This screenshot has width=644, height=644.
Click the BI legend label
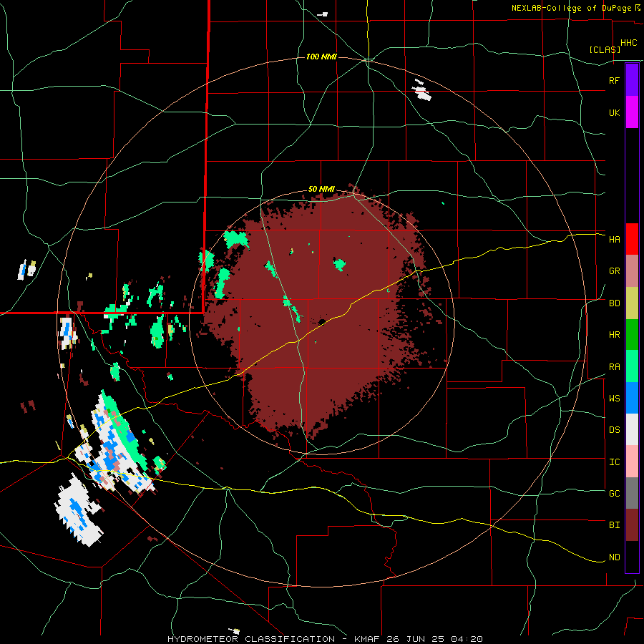614,525
